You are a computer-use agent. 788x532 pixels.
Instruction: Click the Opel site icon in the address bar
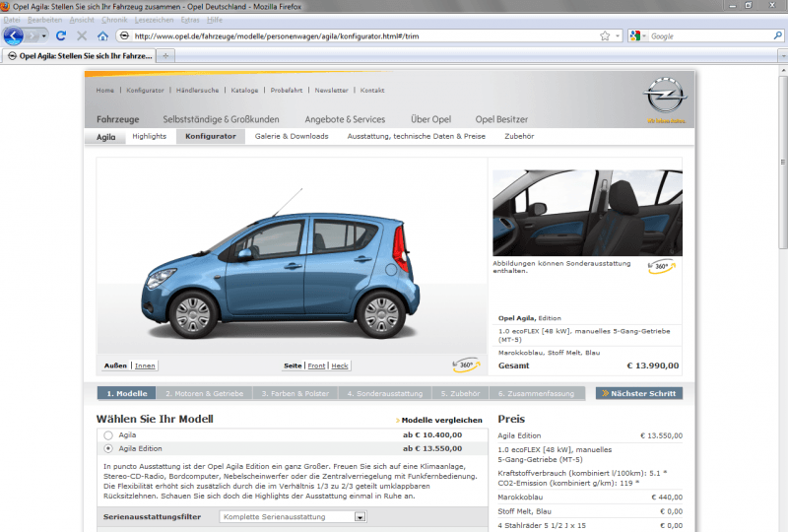[x=124, y=35]
